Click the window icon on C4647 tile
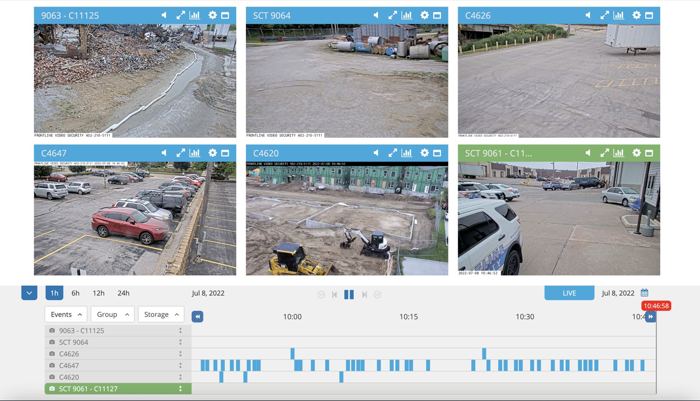Viewport: 700px width, 401px height. coord(225,153)
